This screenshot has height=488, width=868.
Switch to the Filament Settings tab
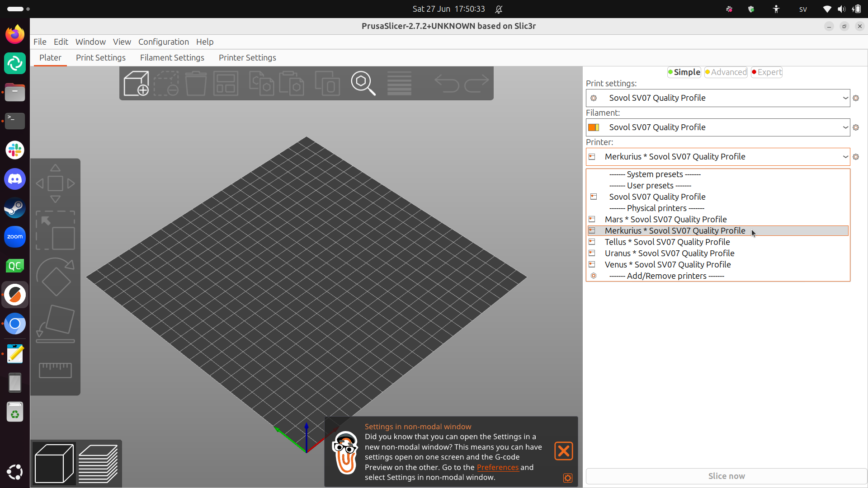[x=172, y=58]
